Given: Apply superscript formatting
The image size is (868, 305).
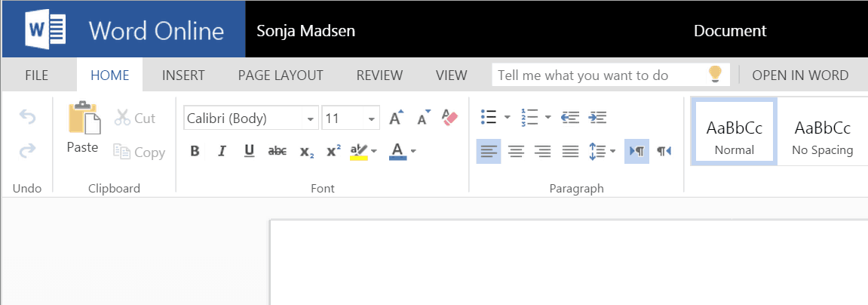Looking at the screenshot, I should tap(333, 151).
